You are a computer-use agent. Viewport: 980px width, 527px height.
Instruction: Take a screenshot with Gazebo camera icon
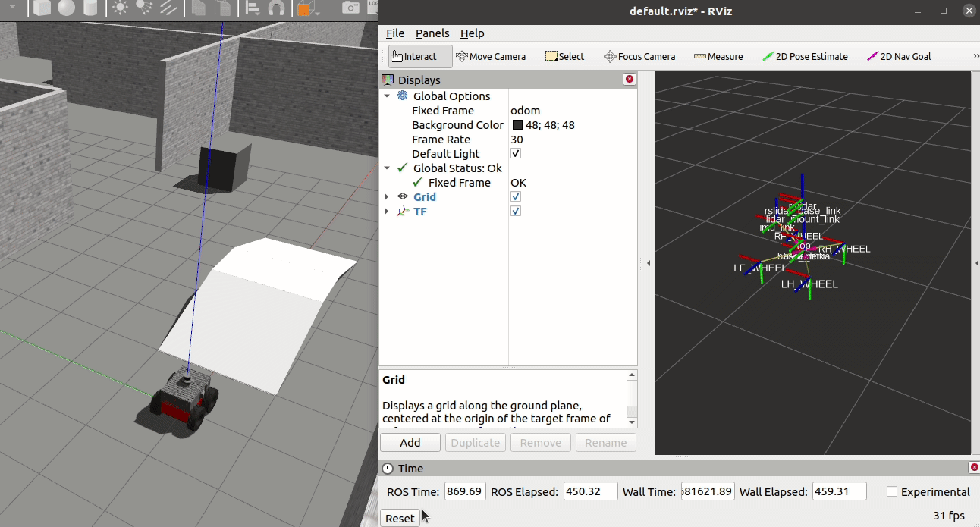tap(350, 8)
